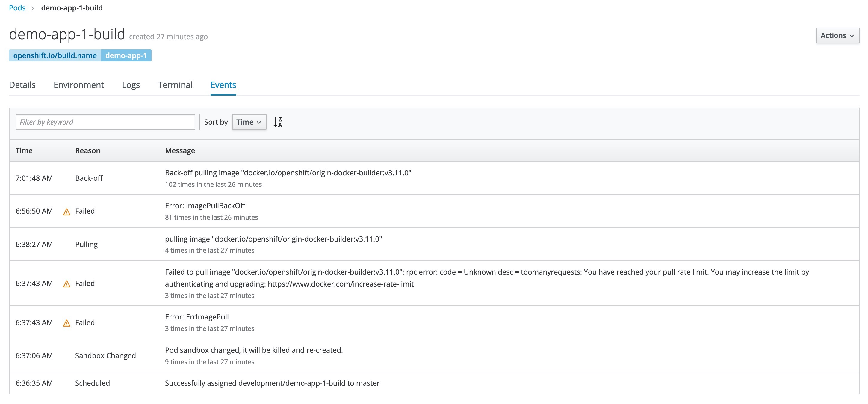Open the Sort by Time dropdown
This screenshot has height=404, width=868.
pos(249,122)
